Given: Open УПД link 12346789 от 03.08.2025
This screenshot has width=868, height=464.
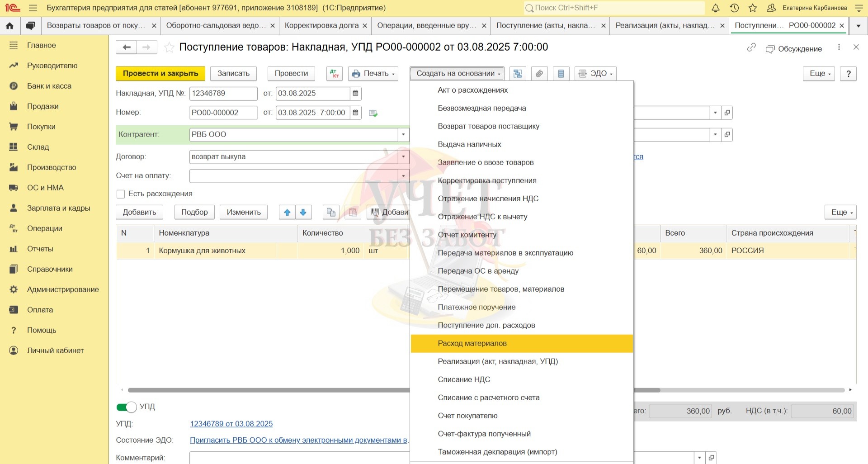Looking at the screenshot, I should pos(231,424).
